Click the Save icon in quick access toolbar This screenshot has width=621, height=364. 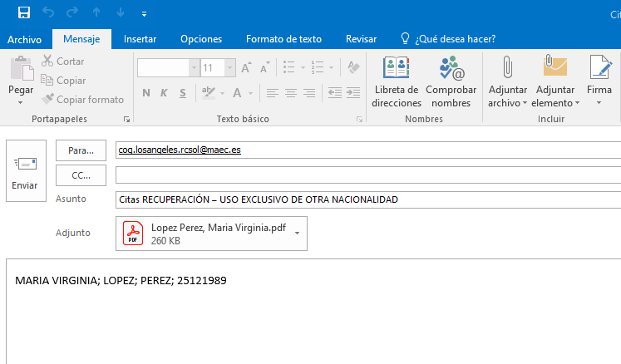point(24,12)
